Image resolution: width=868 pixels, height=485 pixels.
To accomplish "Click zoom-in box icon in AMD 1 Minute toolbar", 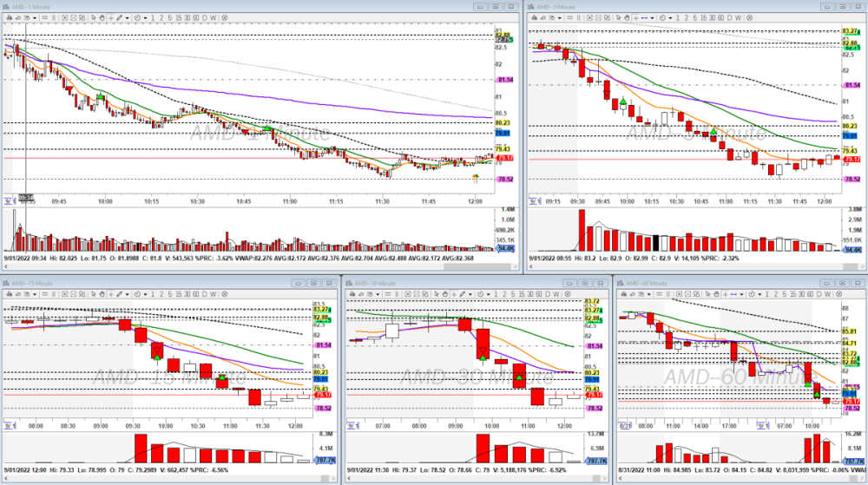I will click(65, 17).
